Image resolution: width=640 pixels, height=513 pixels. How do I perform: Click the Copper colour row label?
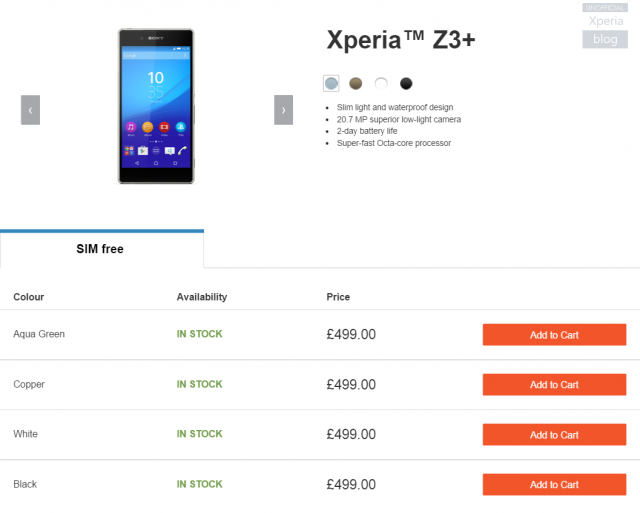(x=29, y=384)
